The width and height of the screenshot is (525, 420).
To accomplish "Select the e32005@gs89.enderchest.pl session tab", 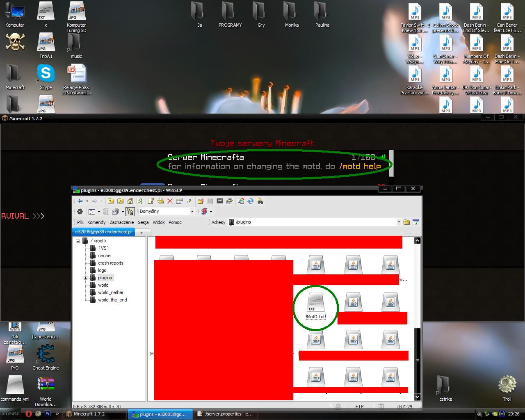I will click(103, 232).
